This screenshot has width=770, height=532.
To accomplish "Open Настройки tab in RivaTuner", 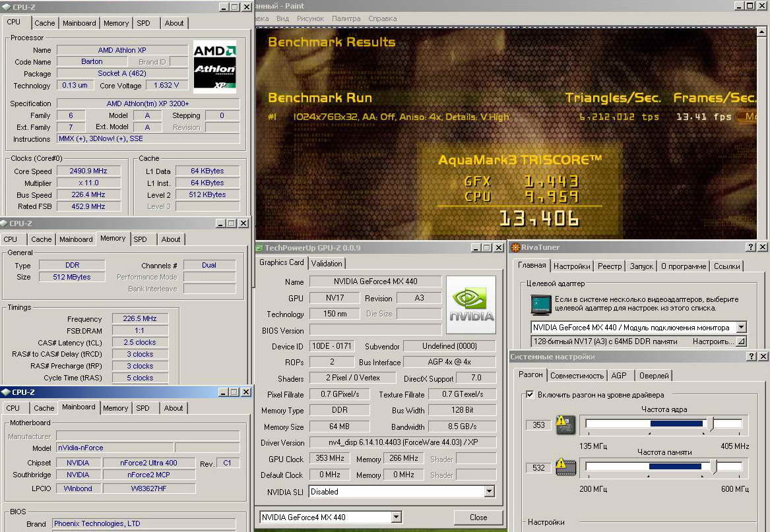I will pyautogui.click(x=571, y=266).
